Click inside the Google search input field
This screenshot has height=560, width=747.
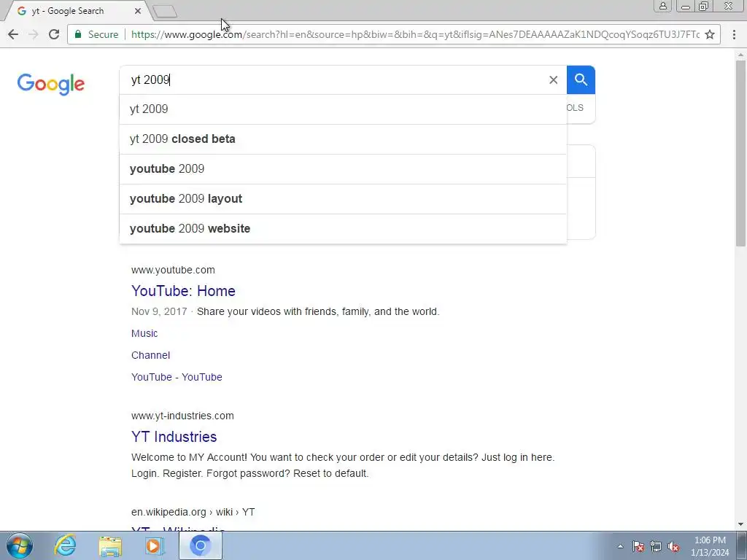point(333,80)
